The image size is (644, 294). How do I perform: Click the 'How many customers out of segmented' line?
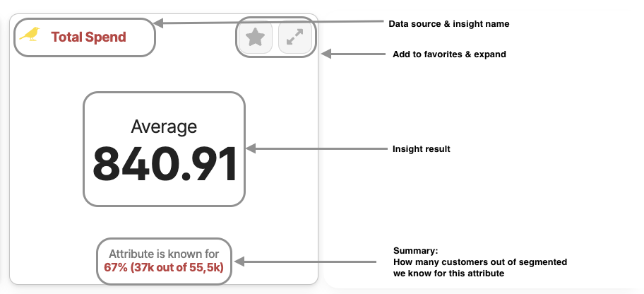tap(480, 262)
